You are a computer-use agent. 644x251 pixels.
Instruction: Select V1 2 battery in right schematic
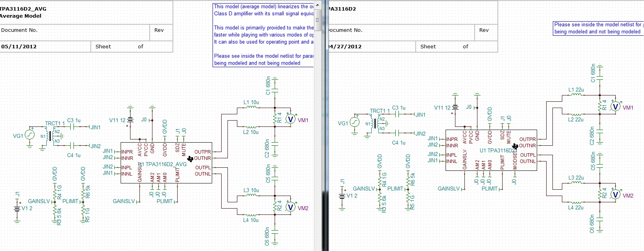(x=342, y=196)
